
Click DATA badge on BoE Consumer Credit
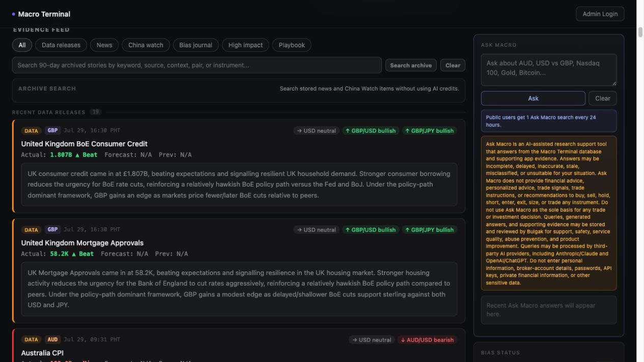32,131
